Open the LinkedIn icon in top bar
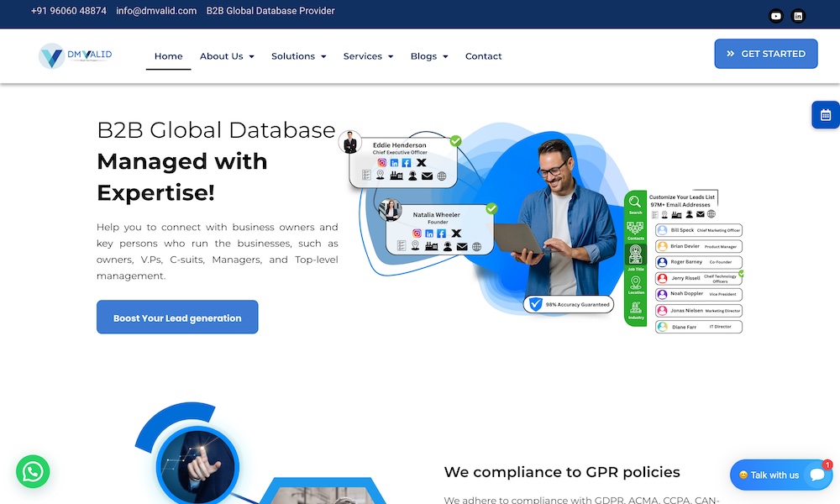This screenshot has width=840, height=504. coord(798,15)
